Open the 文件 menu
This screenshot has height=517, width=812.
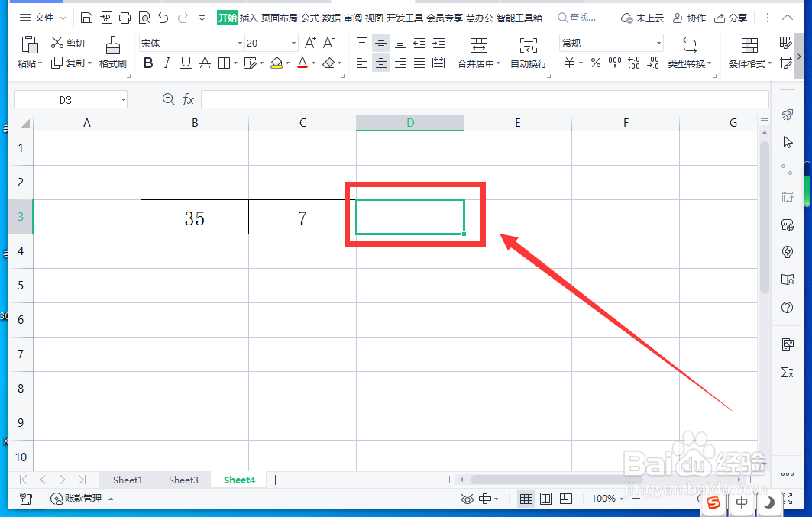(44, 18)
